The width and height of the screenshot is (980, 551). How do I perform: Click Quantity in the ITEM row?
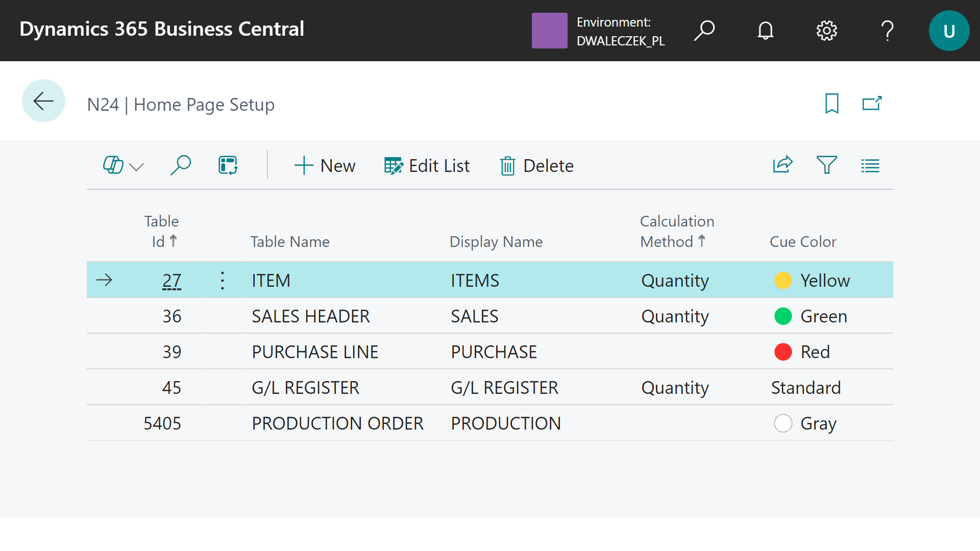pos(675,281)
